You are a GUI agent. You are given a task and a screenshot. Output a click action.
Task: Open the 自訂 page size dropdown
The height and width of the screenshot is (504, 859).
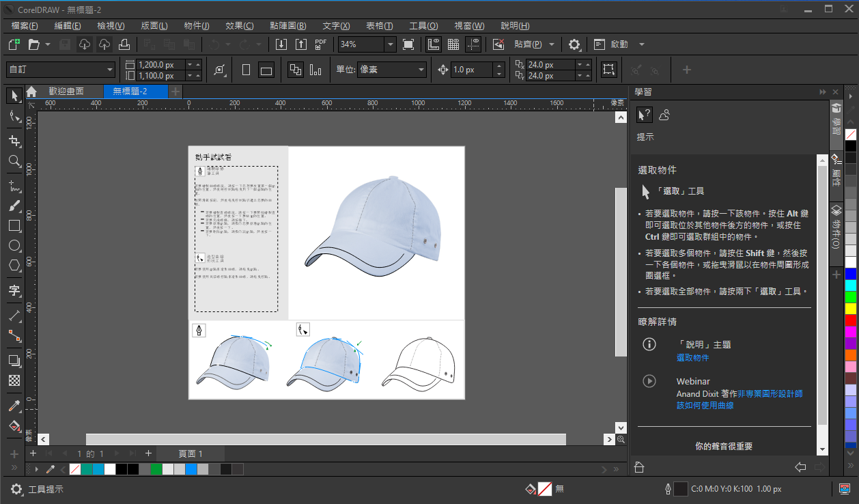pyautogui.click(x=110, y=70)
